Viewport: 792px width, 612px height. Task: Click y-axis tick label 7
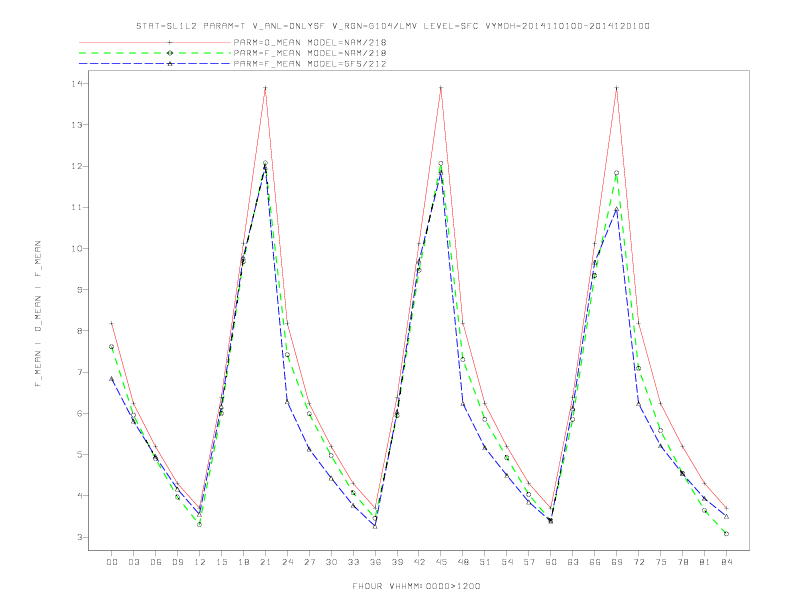(80, 372)
